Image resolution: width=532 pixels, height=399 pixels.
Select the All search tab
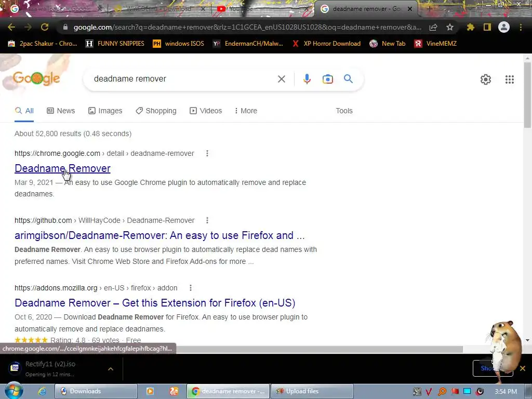pos(24,111)
